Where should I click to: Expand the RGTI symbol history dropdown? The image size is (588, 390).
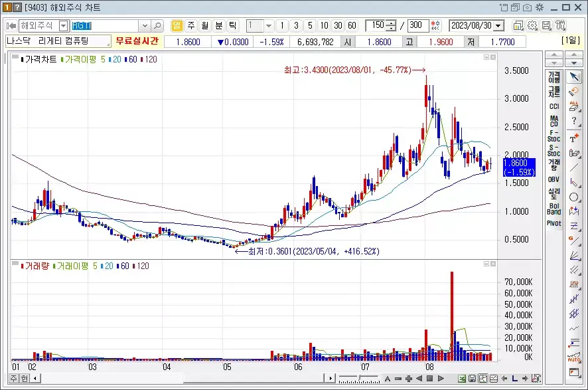pyautogui.click(x=145, y=26)
